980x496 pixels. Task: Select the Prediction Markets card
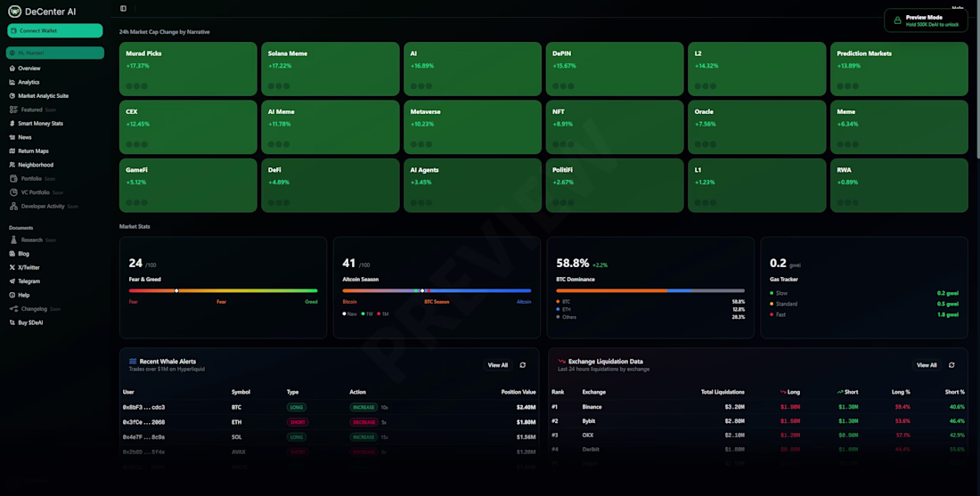(x=900, y=69)
